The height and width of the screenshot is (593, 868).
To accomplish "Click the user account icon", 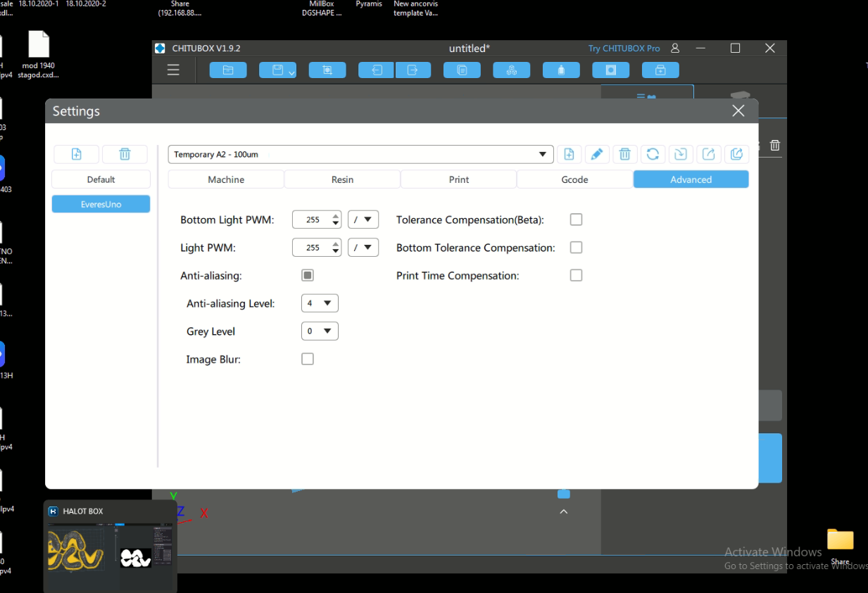I will tap(675, 49).
